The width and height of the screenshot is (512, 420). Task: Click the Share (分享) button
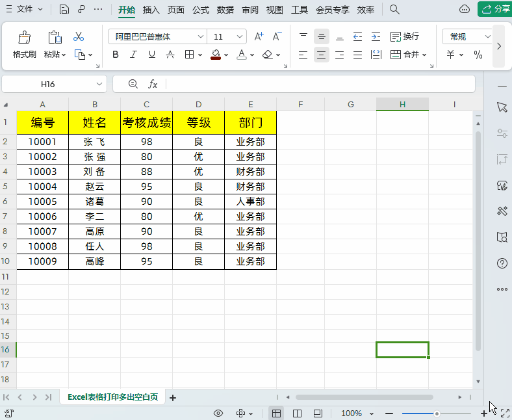[x=494, y=9]
